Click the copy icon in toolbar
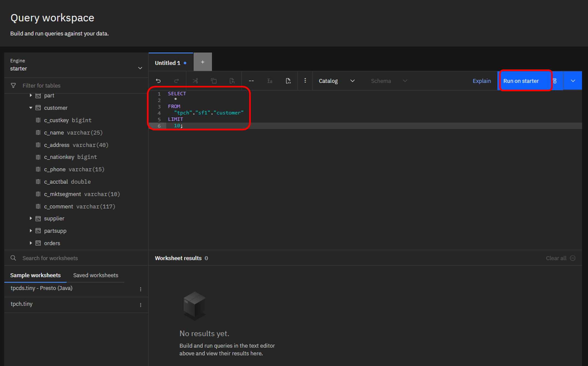Viewport: 588px width, 366px height. (214, 81)
